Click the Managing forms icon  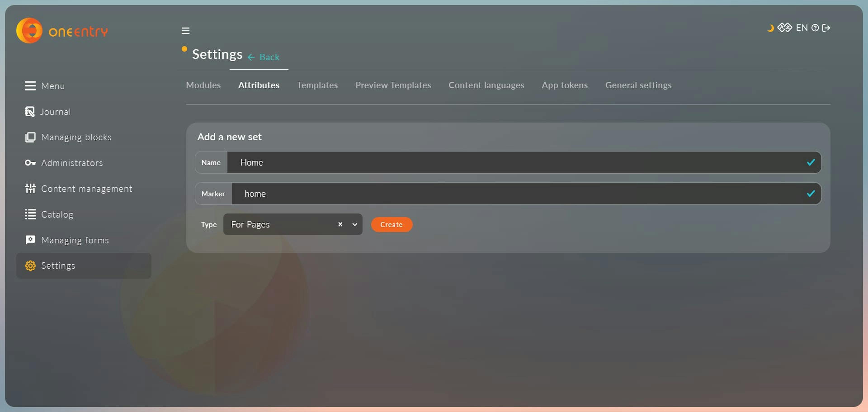pyautogui.click(x=29, y=239)
